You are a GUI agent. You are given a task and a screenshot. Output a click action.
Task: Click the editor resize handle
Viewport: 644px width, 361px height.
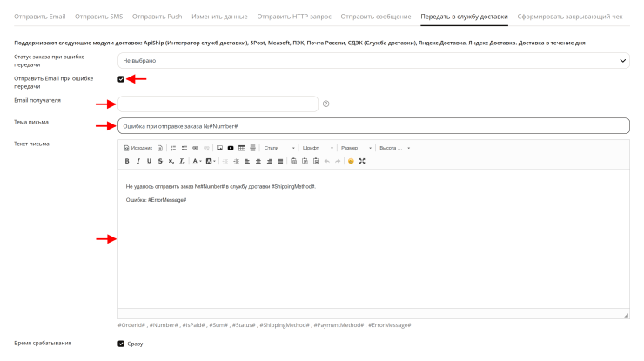tap(626, 315)
